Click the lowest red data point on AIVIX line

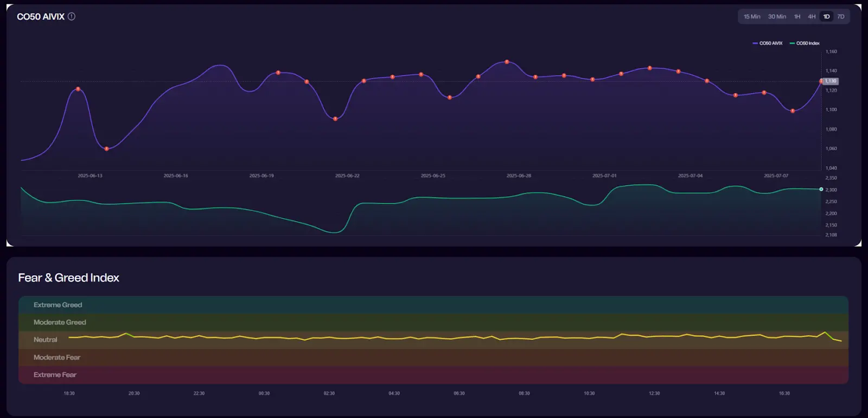click(x=106, y=149)
